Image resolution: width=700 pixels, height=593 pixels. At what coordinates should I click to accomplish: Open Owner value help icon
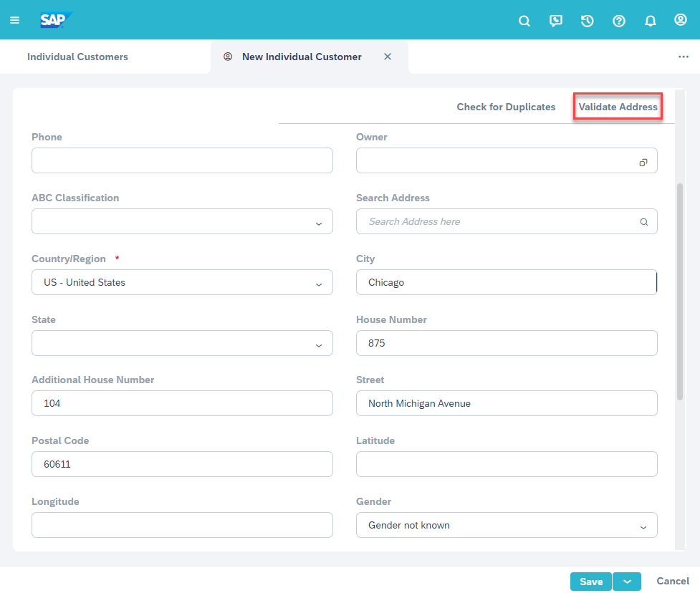click(643, 163)
